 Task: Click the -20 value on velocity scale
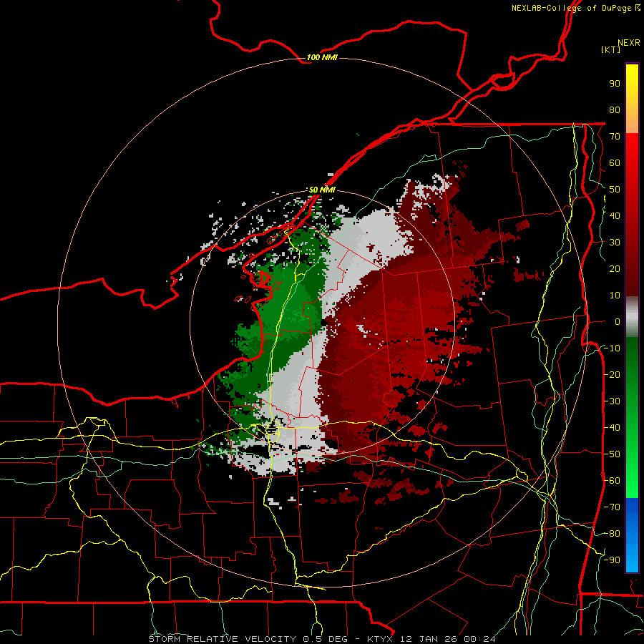click(612, 374)
